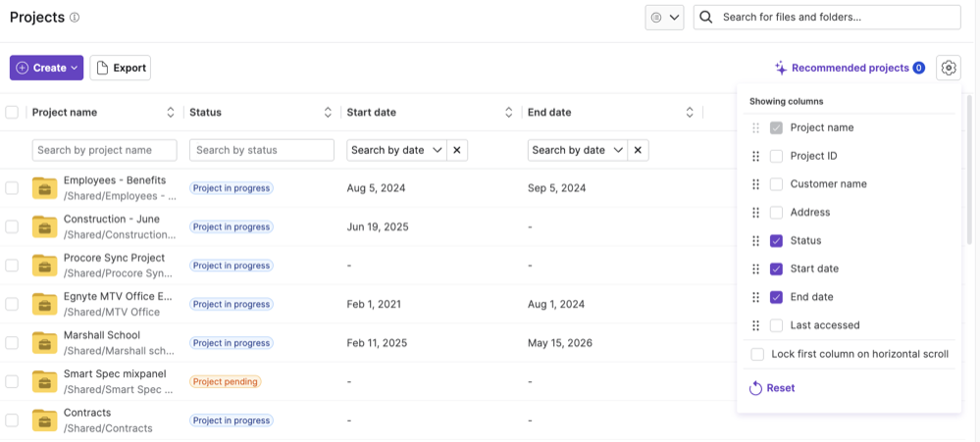
Task: Click the drag handle beside Address
Action: pos(755,213)
